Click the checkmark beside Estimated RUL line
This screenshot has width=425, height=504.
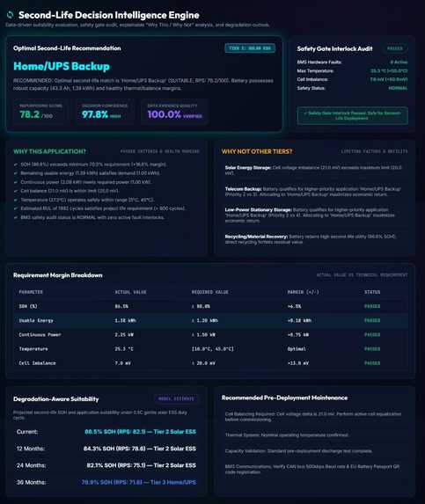(x=16, y=208)
